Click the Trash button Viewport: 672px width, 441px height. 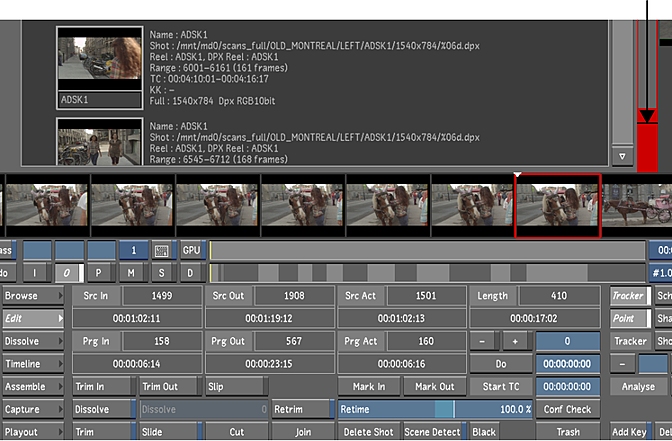click(x=567, y=432)
